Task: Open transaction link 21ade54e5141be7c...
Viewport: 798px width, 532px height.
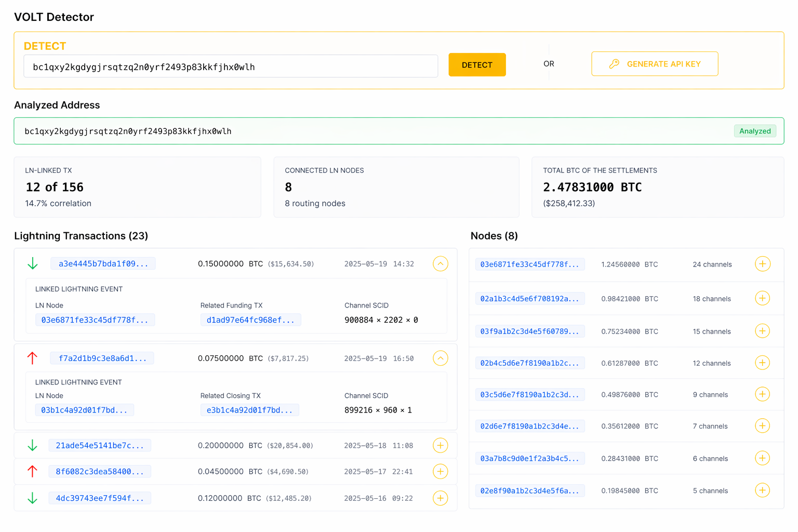Action: [100, 446]
